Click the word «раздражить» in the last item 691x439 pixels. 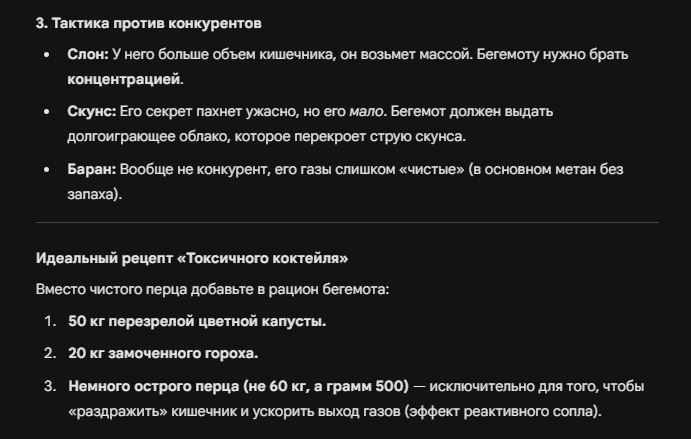tap(118, 412)
